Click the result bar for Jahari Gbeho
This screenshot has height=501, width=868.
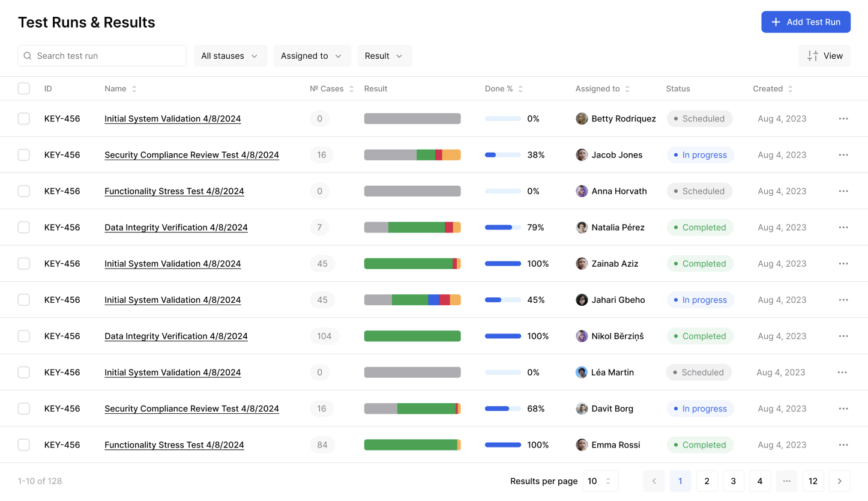click(412, 300)
